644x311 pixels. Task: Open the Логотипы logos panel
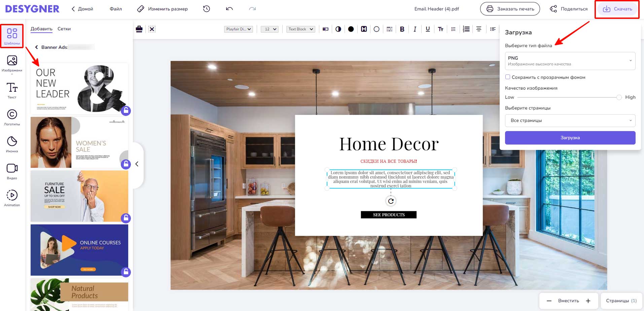point(12,117)
